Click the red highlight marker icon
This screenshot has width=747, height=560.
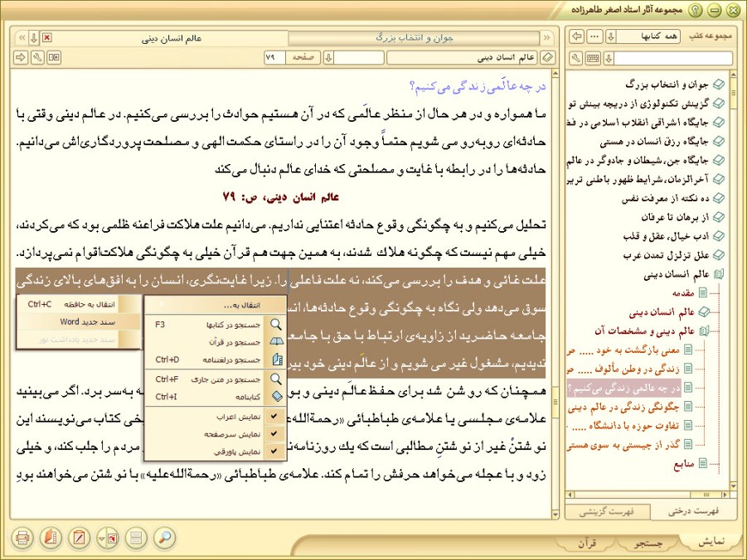click(x=113, y=538)
